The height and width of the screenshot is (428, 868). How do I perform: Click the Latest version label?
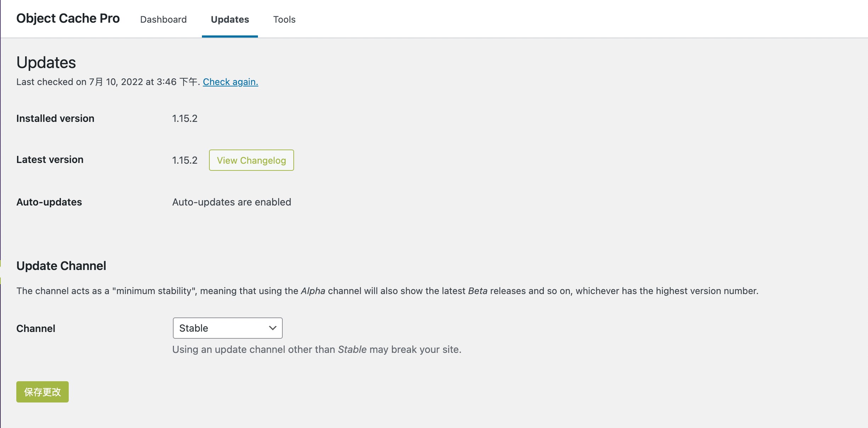pos(50,159)
